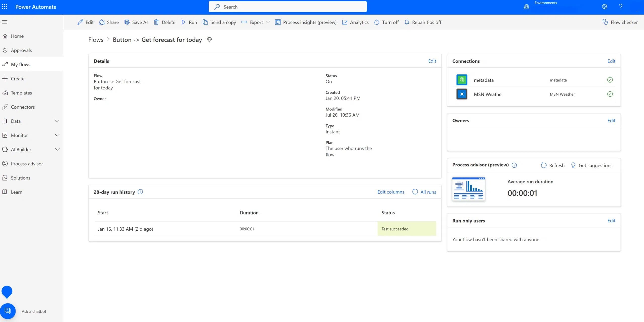Image resolution: width=644 pixels, height=322 pixels.
Task: Click inside the Search box
Action: coord(288,7)
